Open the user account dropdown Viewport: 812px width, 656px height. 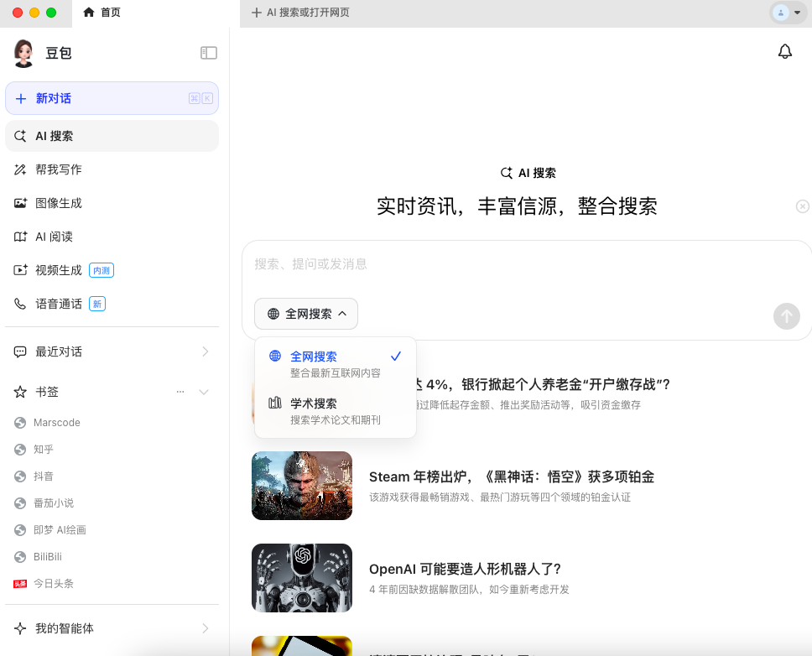click(x=788, y=13)
